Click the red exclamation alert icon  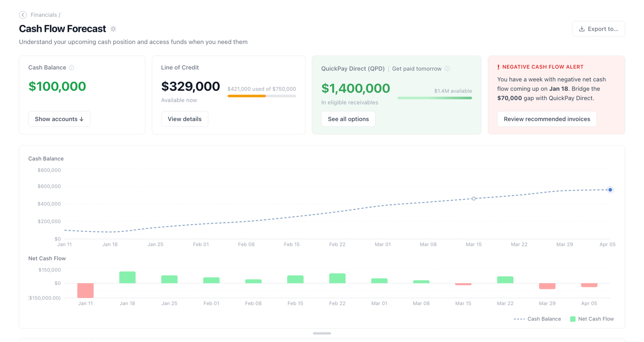pyautogui.click(x=498, y=67)
